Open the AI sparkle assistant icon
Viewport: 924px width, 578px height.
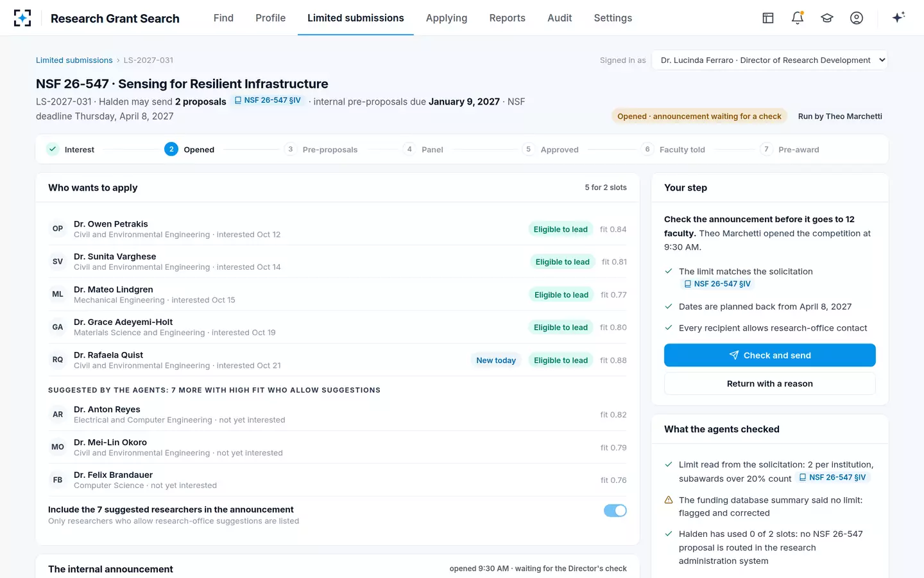click(x=898, y=17)
